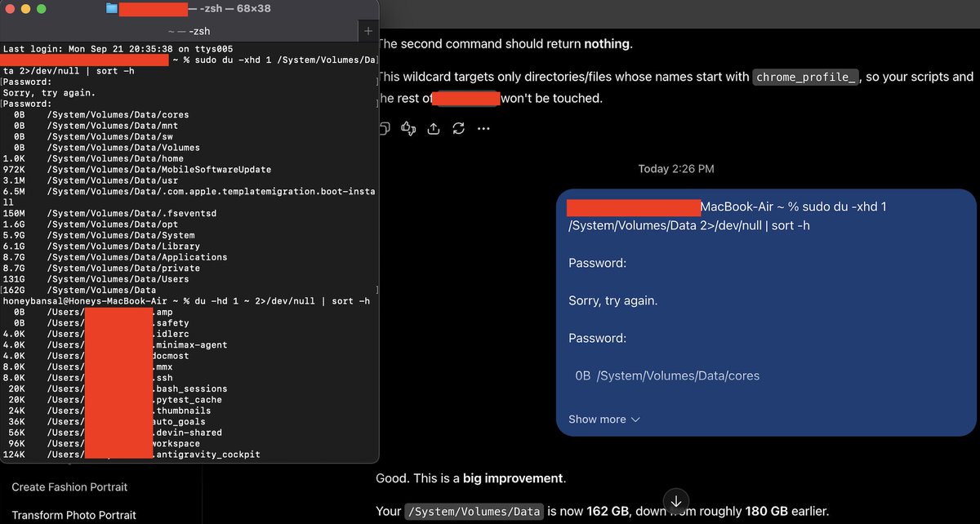Click the MobileSoftwareUpdate line in Terminal
The image size is (980, 524).
coord(137,169)
